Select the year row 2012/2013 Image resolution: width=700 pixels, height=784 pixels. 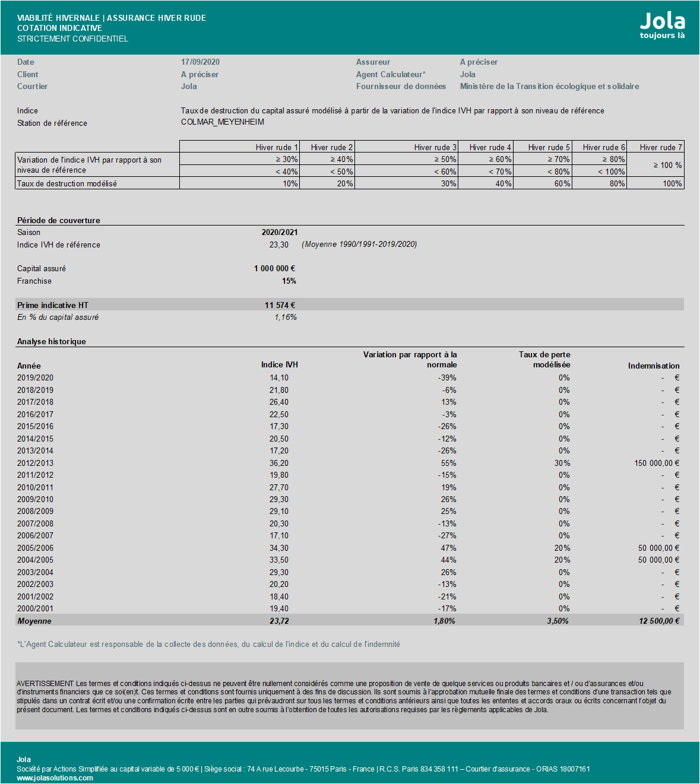[x=350, y=463]
